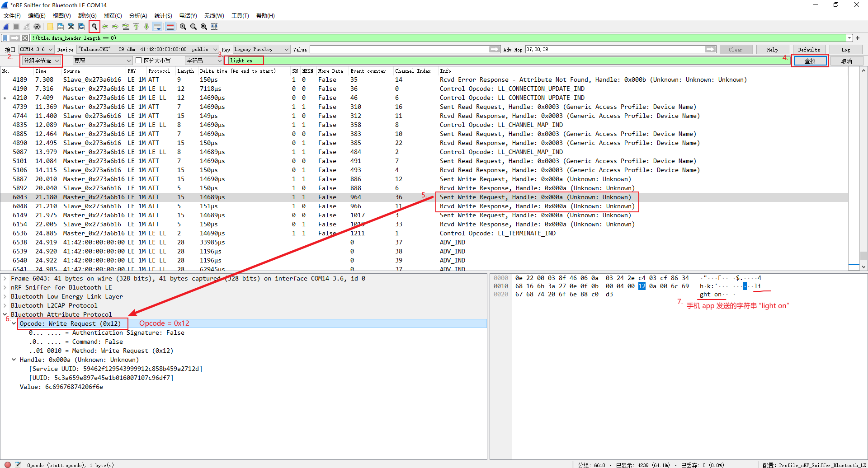Viewport: 868px width, 468px height.
Task: Open the display filter history dropdown
Action: pyautogui.click(x=849, y=38)
